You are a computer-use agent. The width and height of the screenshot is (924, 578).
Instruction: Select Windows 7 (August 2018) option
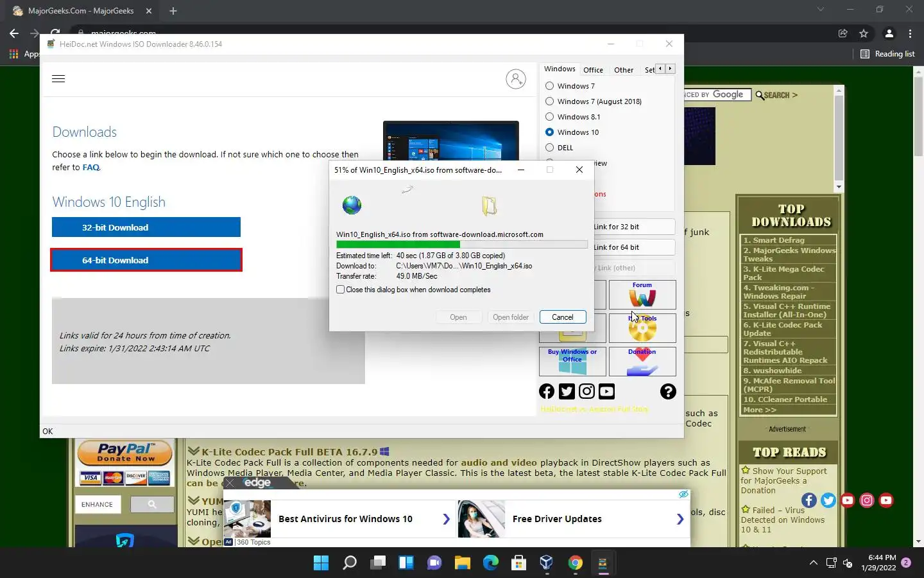pos(549,101)
